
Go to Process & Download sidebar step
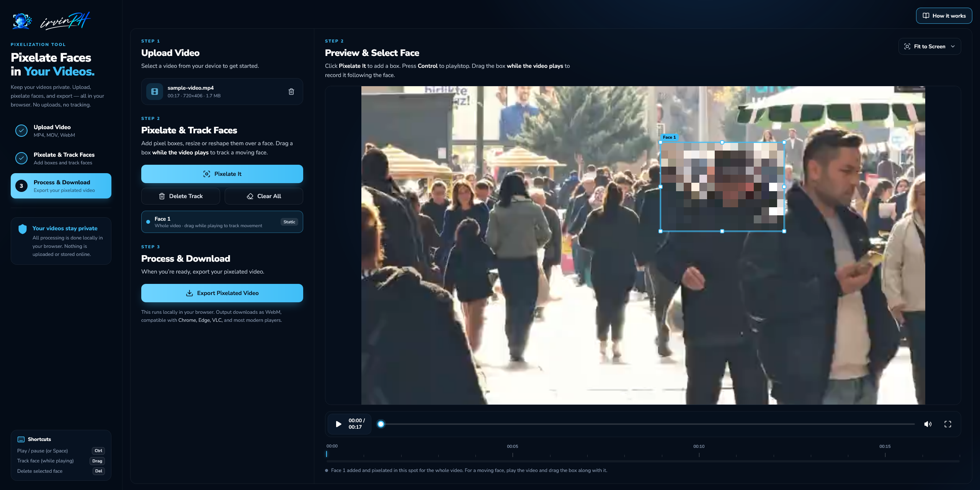pyautogui.click(x=61, y=186)
